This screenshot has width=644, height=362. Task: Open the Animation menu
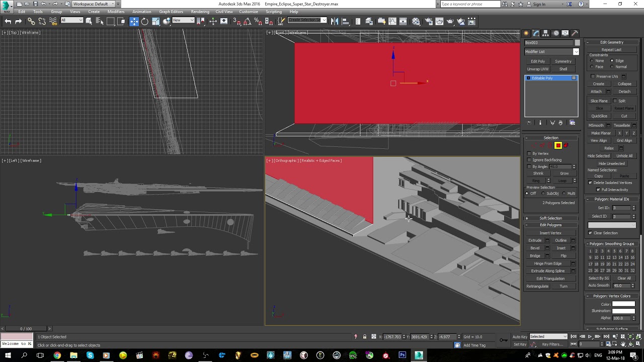[x=141, y=12]
